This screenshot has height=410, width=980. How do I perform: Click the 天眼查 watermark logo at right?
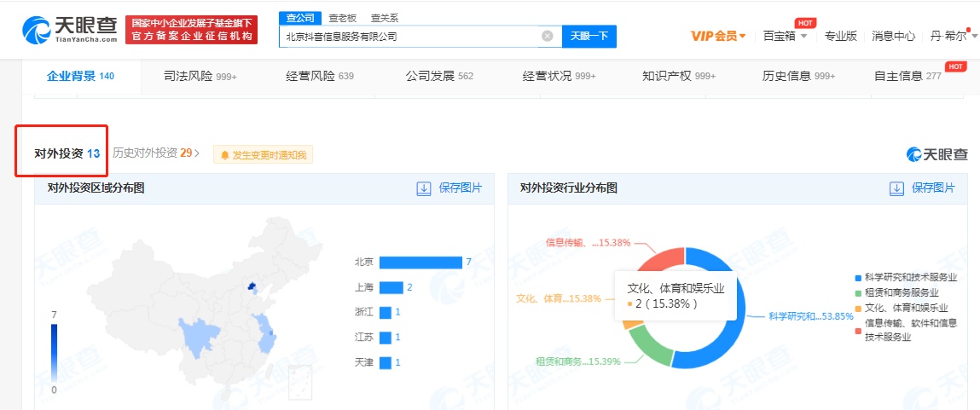[937, 153]
